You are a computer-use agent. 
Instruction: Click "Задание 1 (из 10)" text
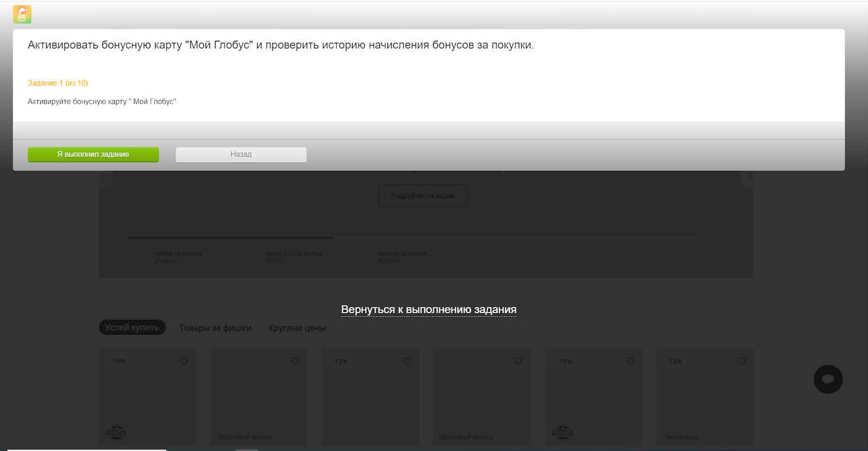(x=58, y=83)
